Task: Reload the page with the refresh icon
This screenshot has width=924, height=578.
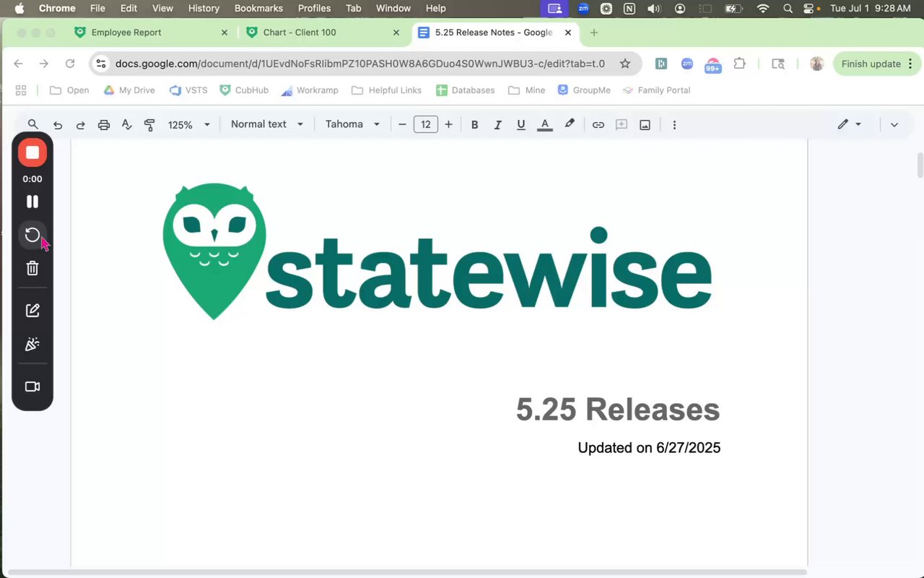Action: 70,64
